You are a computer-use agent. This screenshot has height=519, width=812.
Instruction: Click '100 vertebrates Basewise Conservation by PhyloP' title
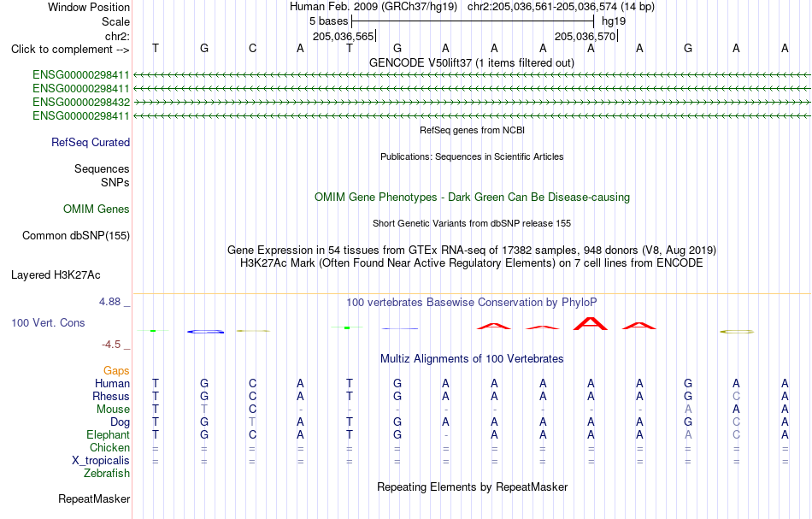click(472, 303)
